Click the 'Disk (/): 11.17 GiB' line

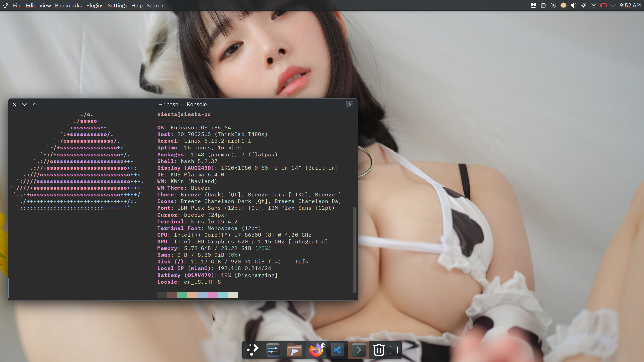pyautogui.click(x=232, y=262)
